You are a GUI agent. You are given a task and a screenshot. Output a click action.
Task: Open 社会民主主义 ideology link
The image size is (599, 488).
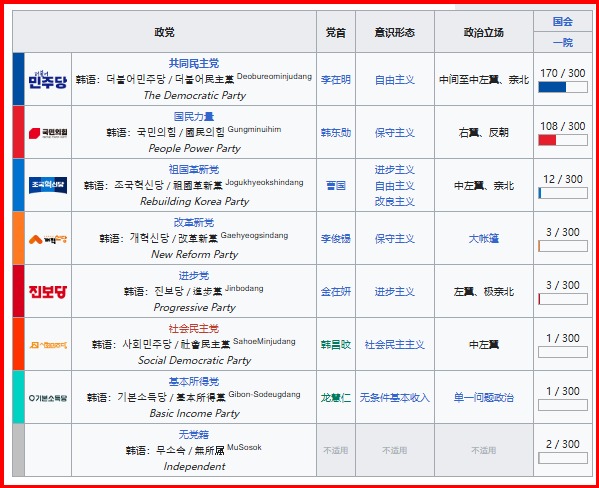tap(395, 345)
